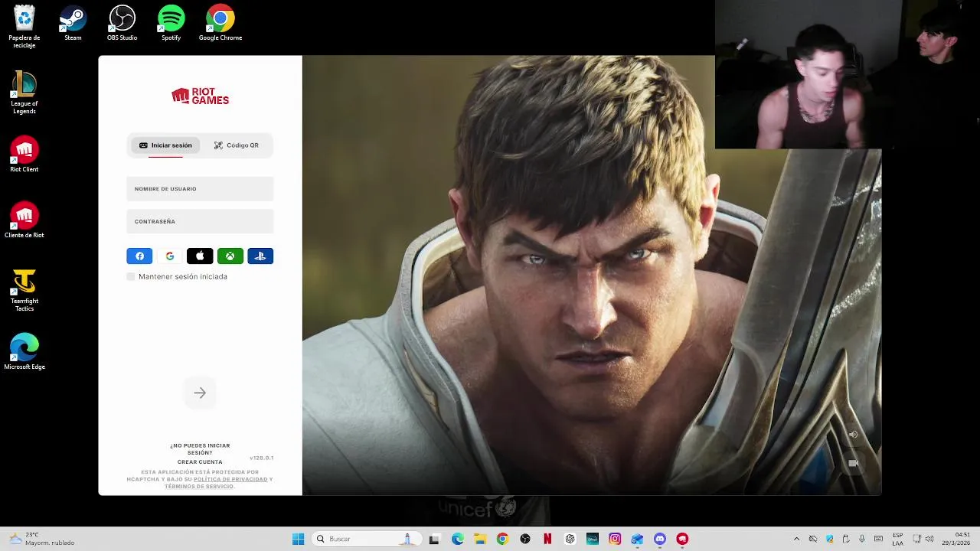Expand hidden system tray icons chevron
This screenshot has width=980, height=551.
pyautogui.click(x=796, y=539)
